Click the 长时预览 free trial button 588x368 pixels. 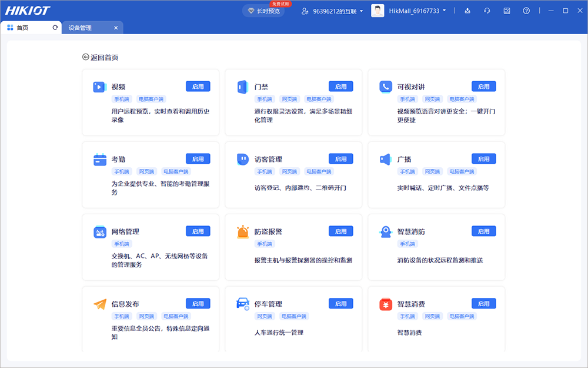point(263,11)
